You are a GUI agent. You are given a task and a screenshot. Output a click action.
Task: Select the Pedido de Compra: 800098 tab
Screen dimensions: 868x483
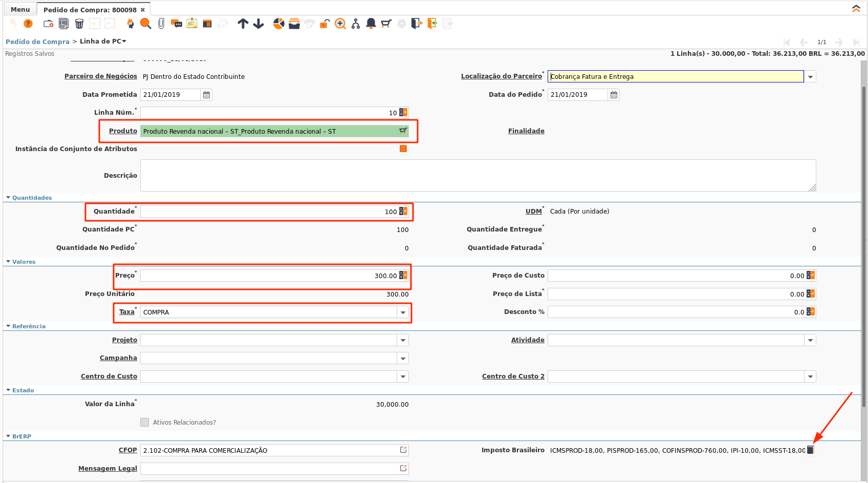coord(90,10)
